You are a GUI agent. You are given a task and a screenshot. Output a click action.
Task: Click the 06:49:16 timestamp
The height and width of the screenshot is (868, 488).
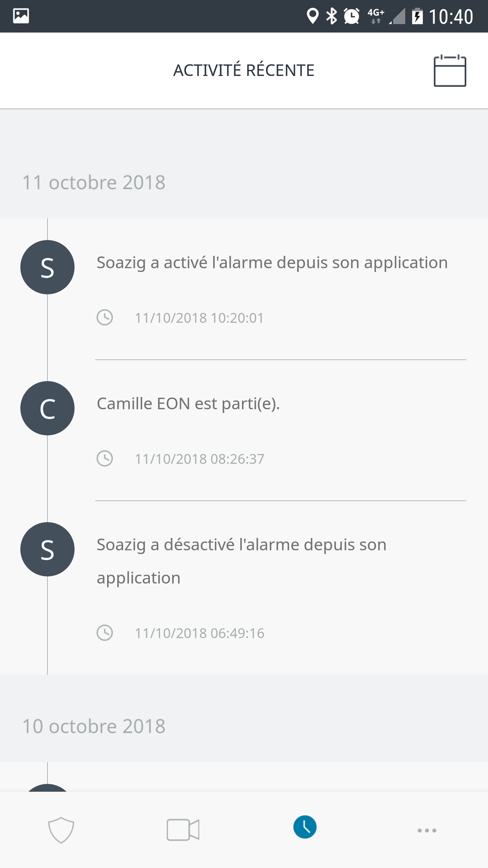pyautogui.click(x=200, y=633)
